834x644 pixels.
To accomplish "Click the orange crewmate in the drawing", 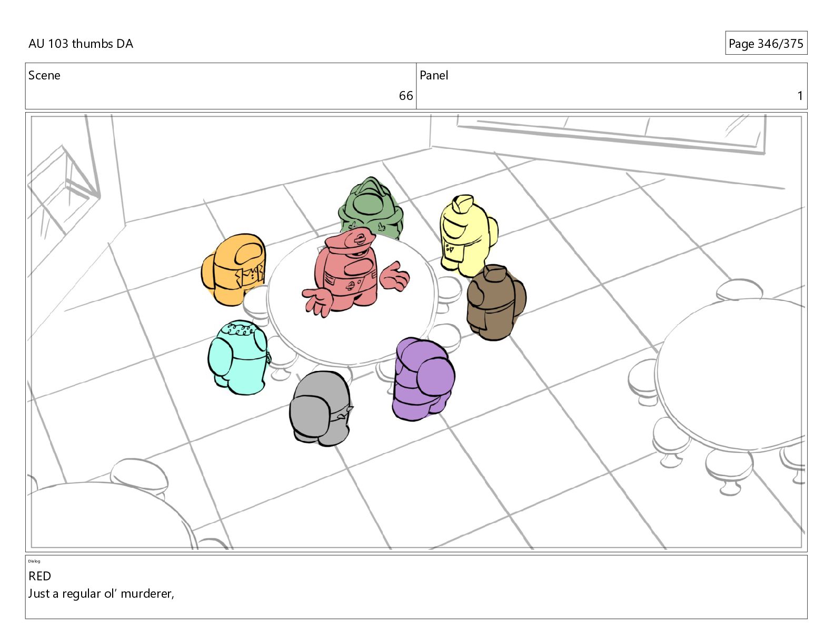I will point(234,269).
